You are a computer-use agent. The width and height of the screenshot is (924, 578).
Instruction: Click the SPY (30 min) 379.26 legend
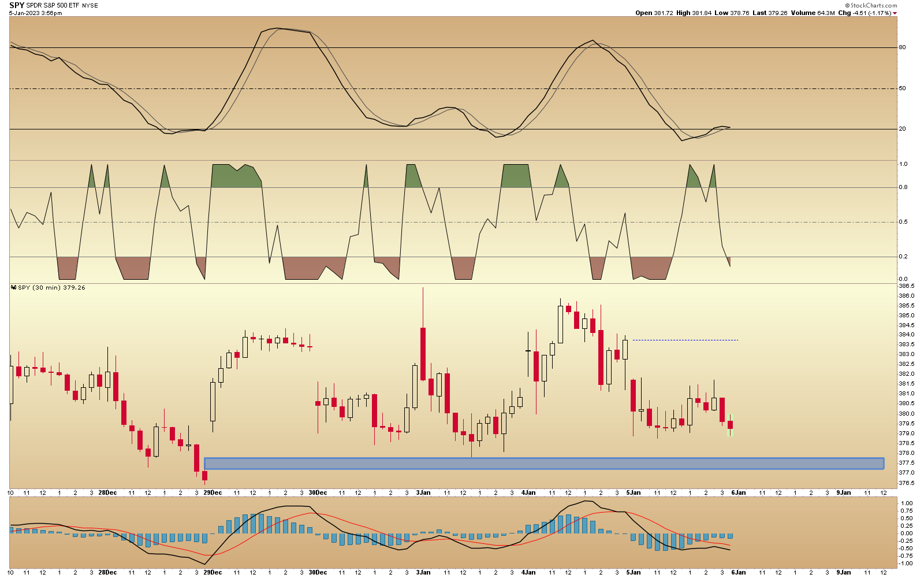tap(51, 287)
